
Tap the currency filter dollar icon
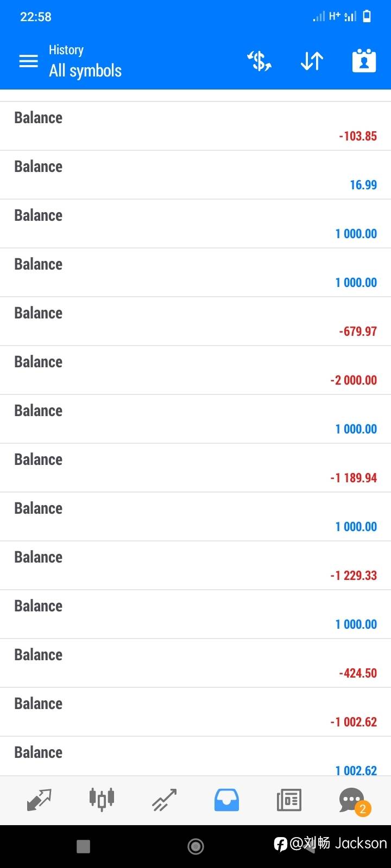coord(260,61)
